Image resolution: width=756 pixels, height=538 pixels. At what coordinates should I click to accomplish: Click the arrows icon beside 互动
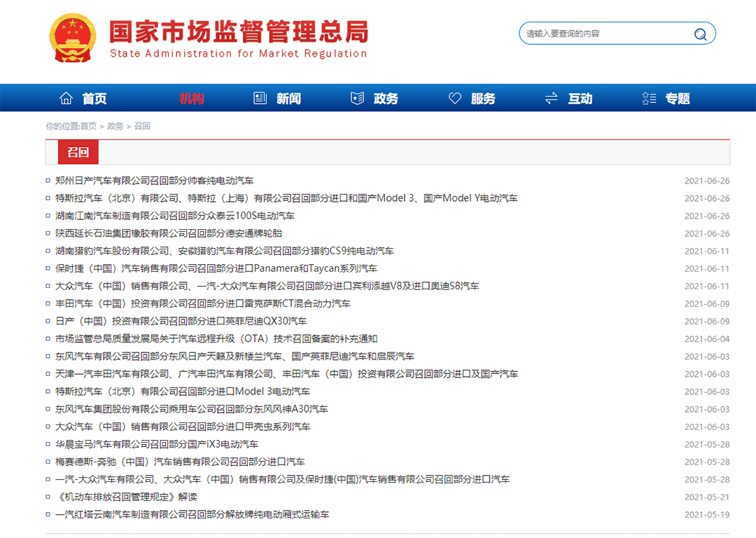(x=552, y=99)
